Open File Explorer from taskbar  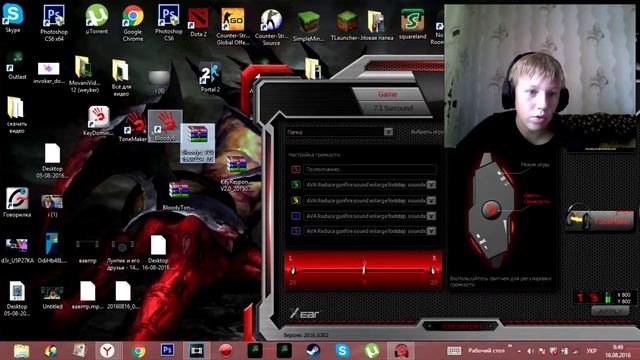click(21, 351)
